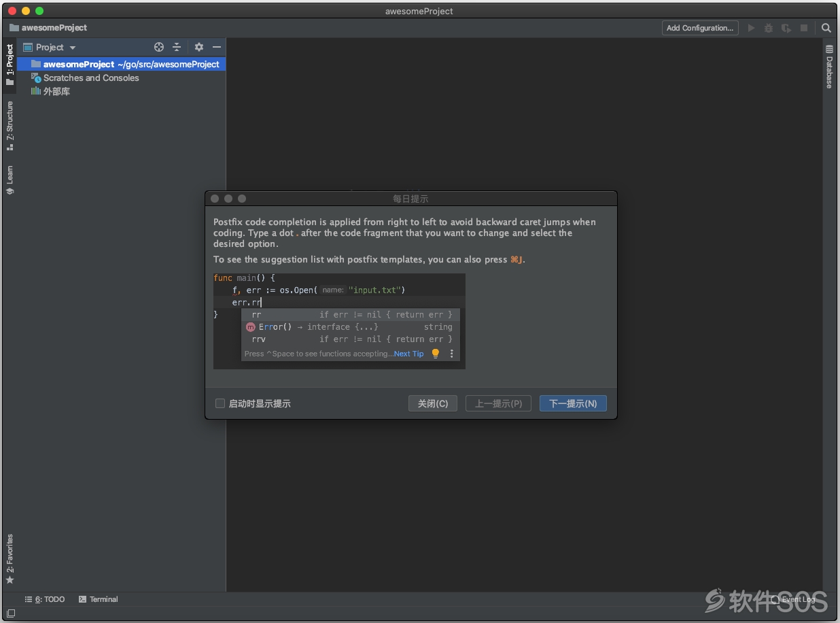Viewport: 840px width, 623px height.
Task: Click the red m method icon next to Error()
Action: click(250, 326)
